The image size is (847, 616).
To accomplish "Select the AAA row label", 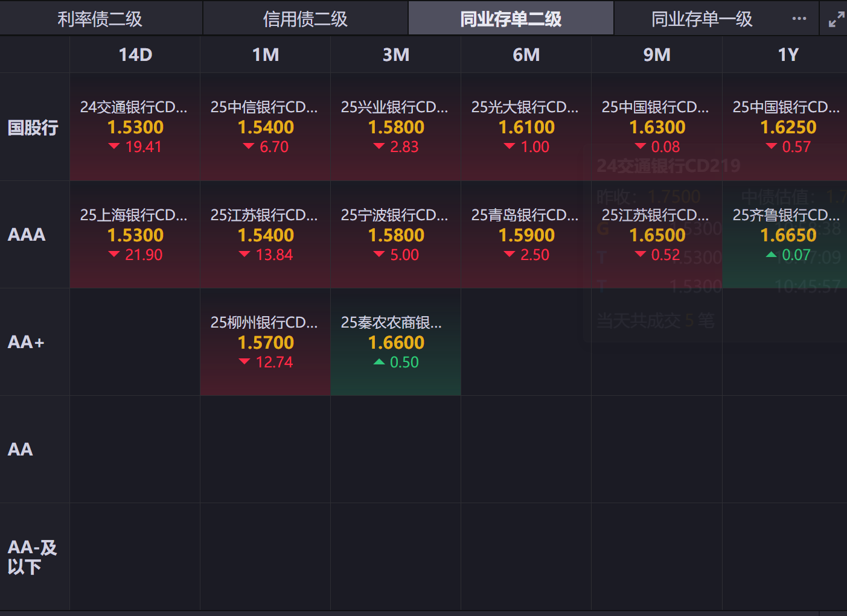I will (27, 235).
